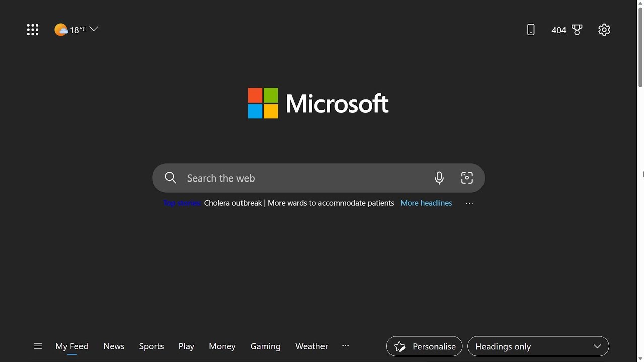This screenshot has height=362, width=644.
Task: Open the Headings only dropdown
Action: tap(538, 346)
